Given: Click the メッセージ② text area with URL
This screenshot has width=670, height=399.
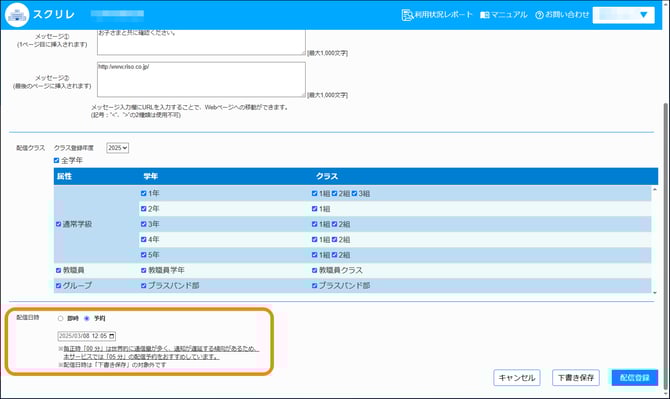Looking at the screenshot, I should (x=201, y=79).
